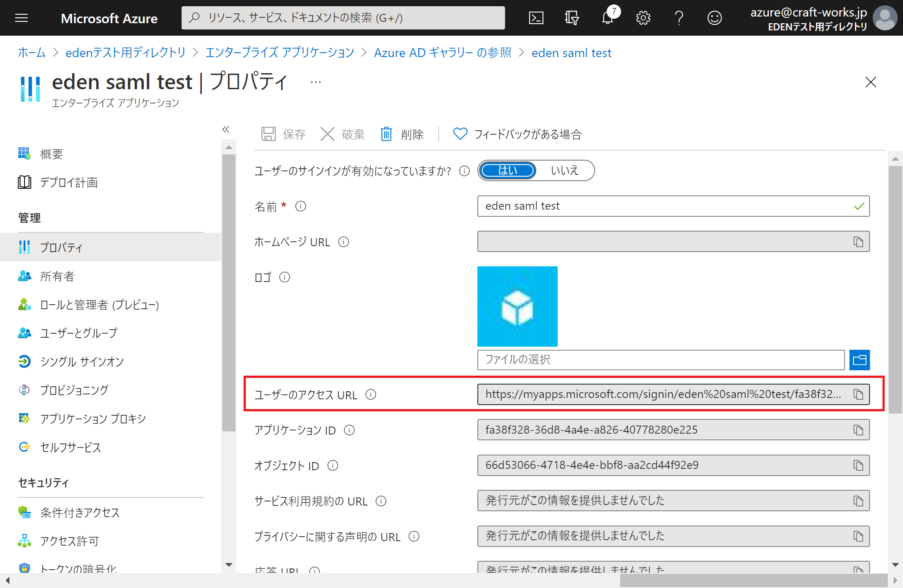Open the help question mark
903x588 pixels.
(x=679, y=18)
